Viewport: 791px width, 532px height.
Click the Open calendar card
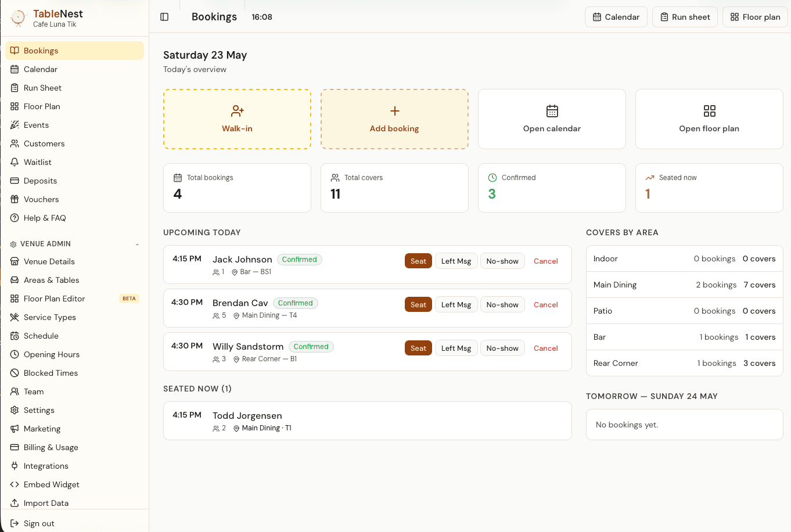coord(552,119)
